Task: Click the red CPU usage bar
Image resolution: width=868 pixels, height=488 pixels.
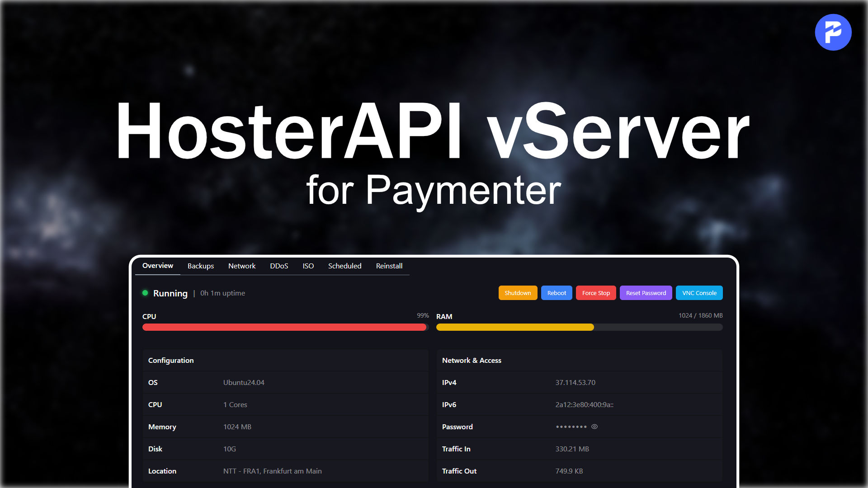Action: (x=285, y=327)
